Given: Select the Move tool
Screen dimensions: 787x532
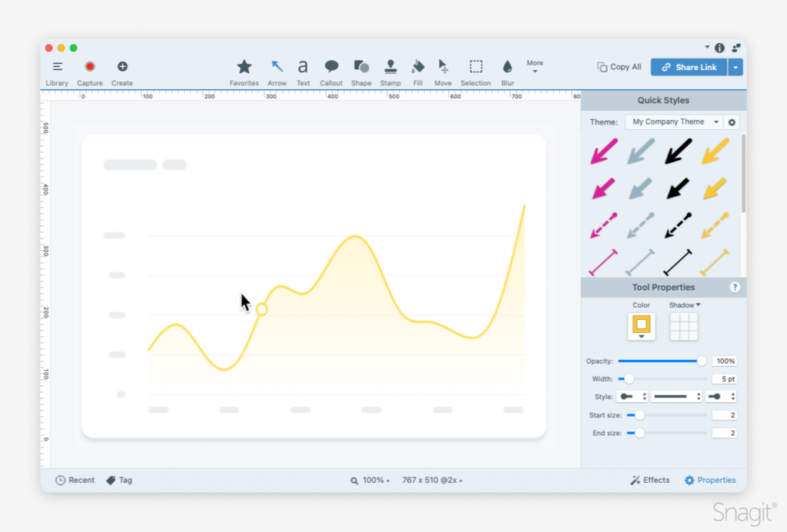Looking at the screenshot, I should click(x=443, y=72).
